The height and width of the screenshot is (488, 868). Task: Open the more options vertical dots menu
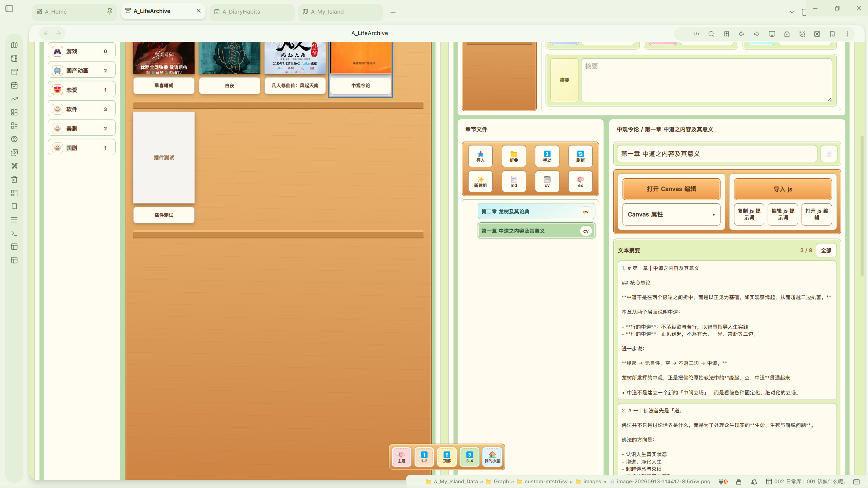[x=847, y=34]
